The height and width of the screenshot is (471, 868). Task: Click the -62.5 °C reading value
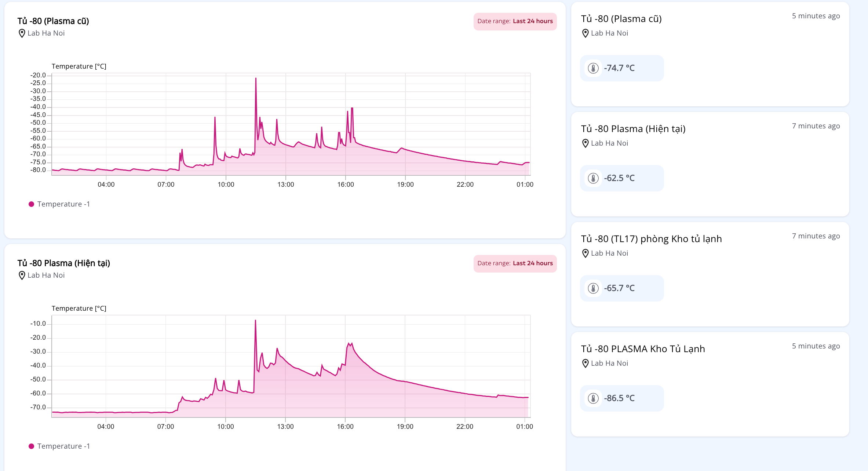pos(619,178)
